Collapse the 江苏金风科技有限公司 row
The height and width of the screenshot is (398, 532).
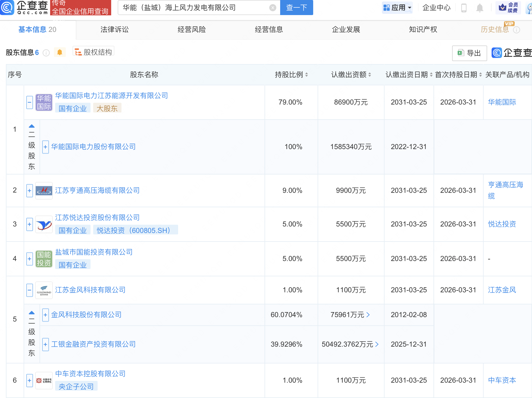(29, 290)
